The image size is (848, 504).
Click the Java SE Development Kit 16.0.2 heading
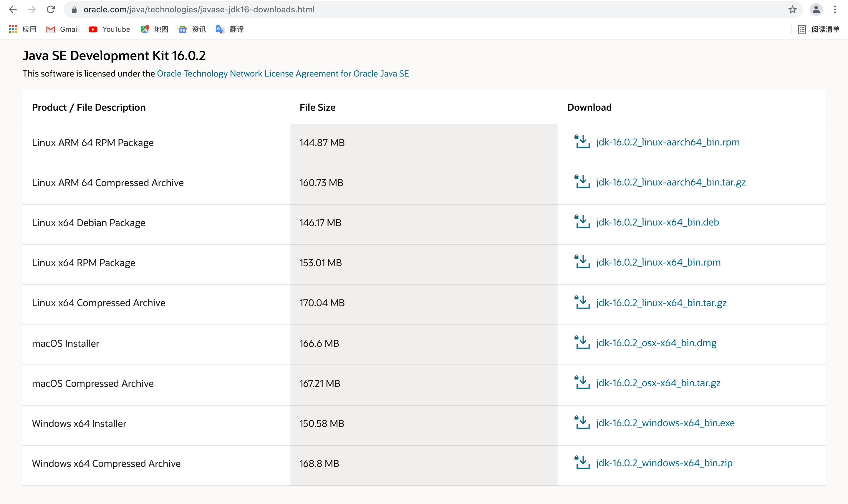(x=114, y=56)
